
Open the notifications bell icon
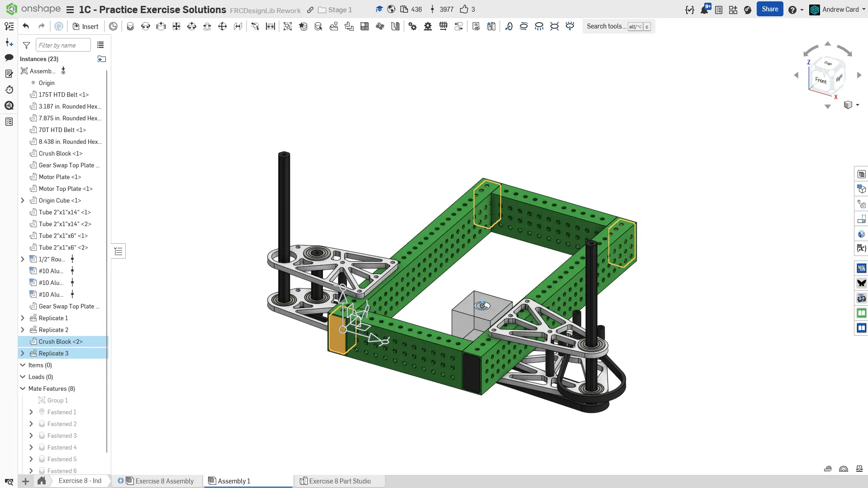tap(704, 9)
